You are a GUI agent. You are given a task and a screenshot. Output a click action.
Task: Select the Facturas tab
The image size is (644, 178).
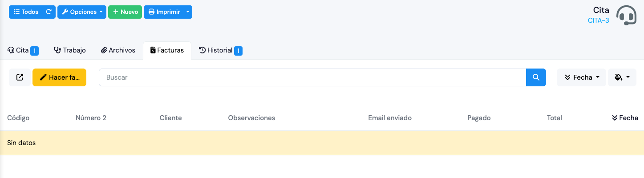[167, 50]
